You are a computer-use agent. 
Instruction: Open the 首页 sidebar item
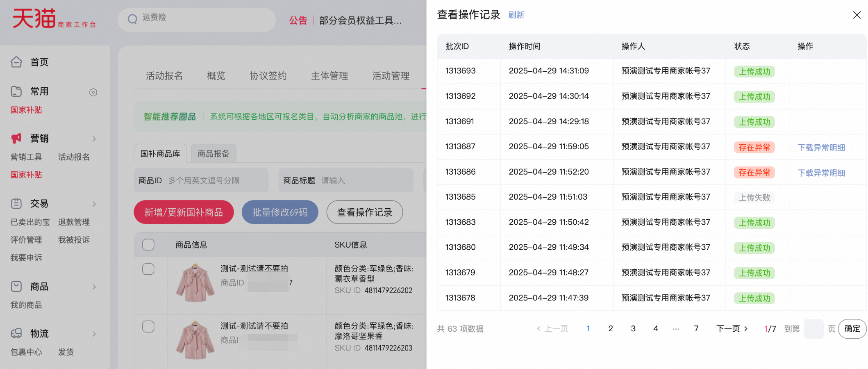tap(39, 62)
